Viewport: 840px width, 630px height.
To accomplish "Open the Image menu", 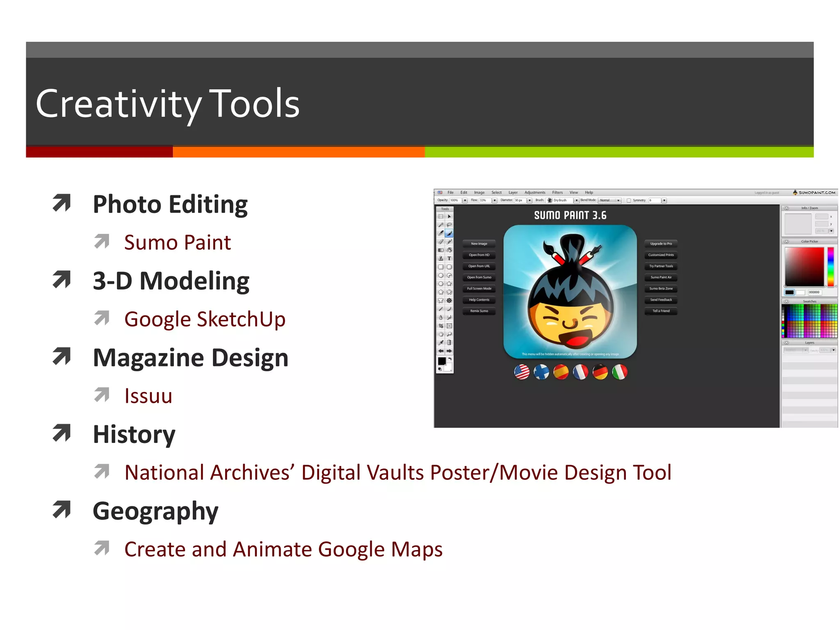I will point(479,192).
